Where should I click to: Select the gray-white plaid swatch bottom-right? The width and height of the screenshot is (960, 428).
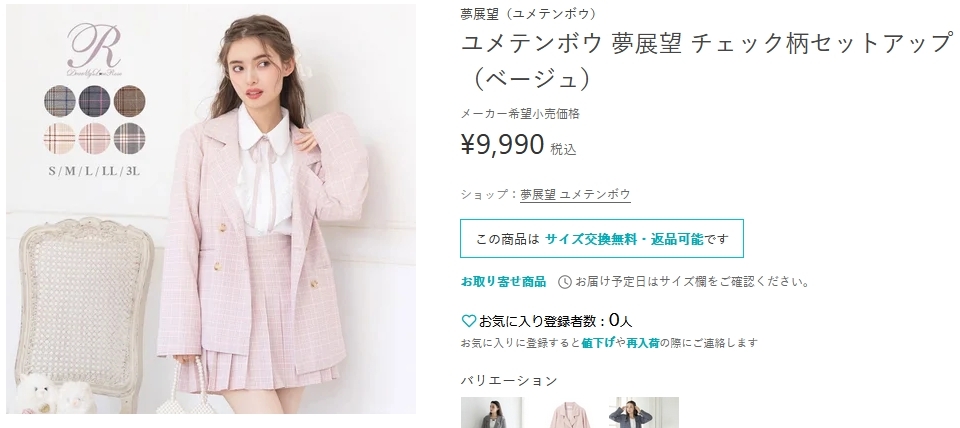(129, 138)
